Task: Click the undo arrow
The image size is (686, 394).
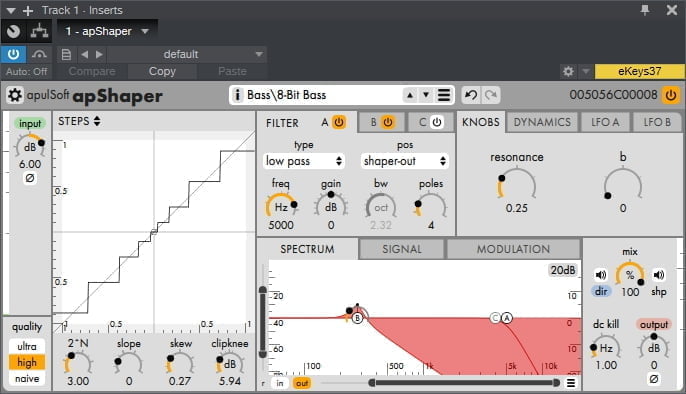Action: coord(471,95)
